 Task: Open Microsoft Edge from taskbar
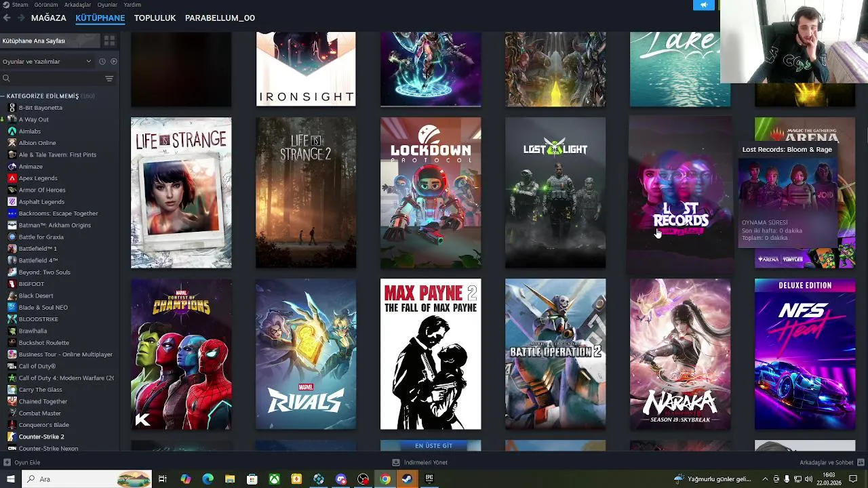click(x=208, y=479)
